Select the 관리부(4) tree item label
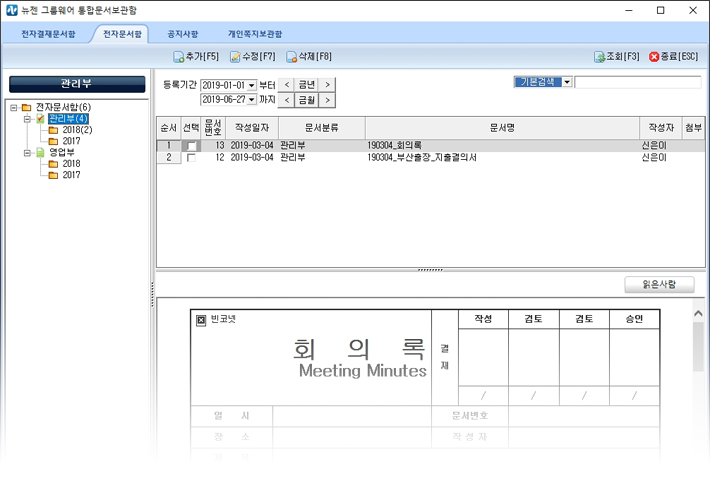The width and height of the screenshot is (710, 483). (x=68, y=119)
